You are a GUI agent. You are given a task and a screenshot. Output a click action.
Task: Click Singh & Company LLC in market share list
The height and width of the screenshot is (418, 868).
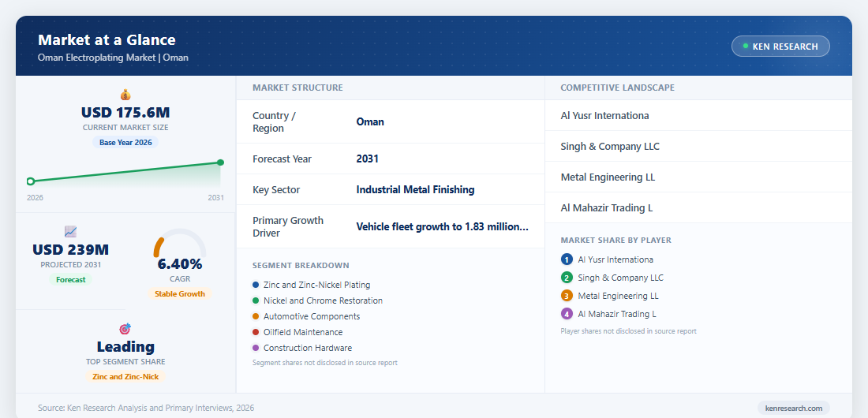point(620,278)
